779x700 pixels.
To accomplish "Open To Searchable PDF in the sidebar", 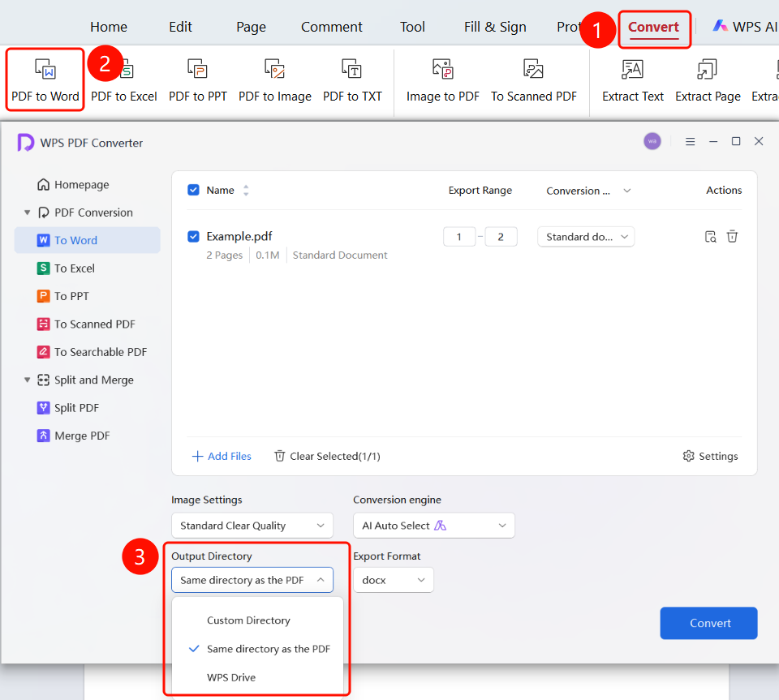I will [x=93, y=352].
